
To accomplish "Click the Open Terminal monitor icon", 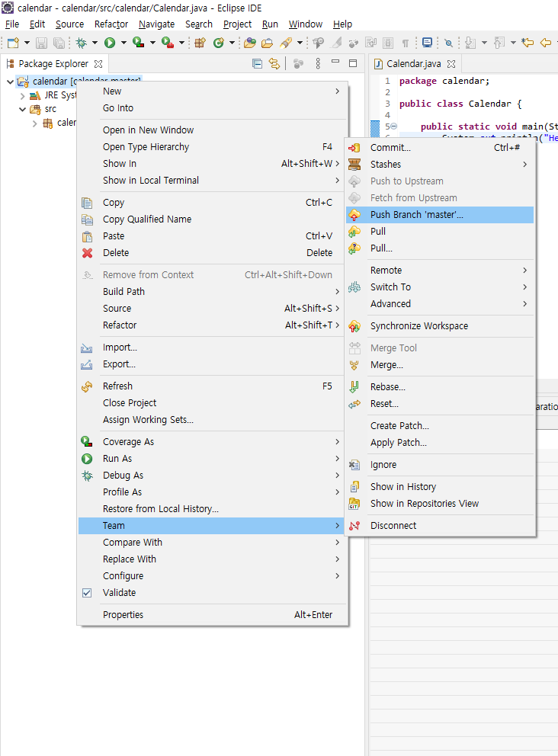I will pyautogui.click(x=428, y=43).
